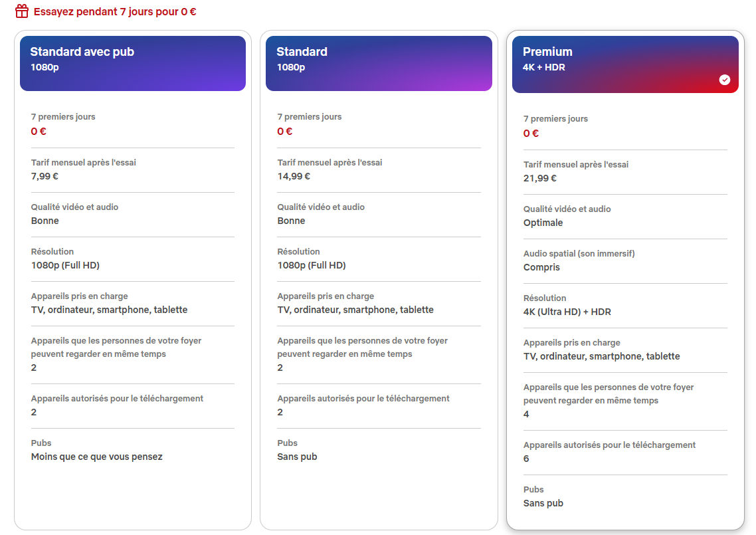
Task: Click the gift icon beside trial offer
Action: [22, 11]
